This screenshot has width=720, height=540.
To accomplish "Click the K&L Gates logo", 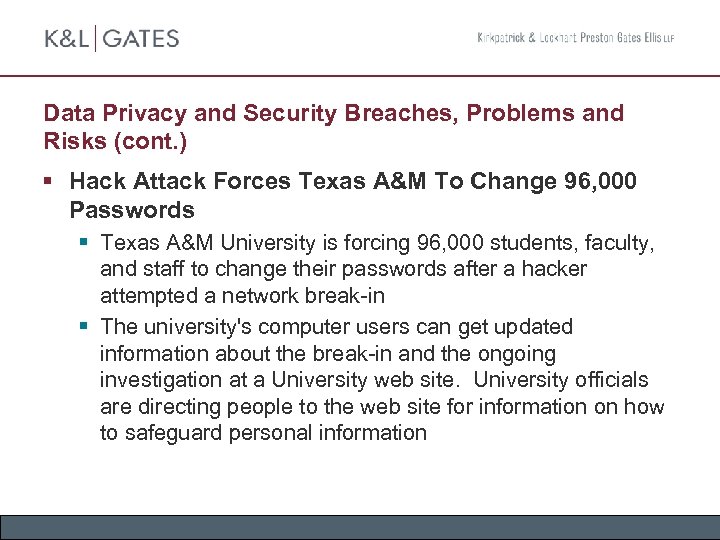I will pyautogui.click(x=111, y=39).
